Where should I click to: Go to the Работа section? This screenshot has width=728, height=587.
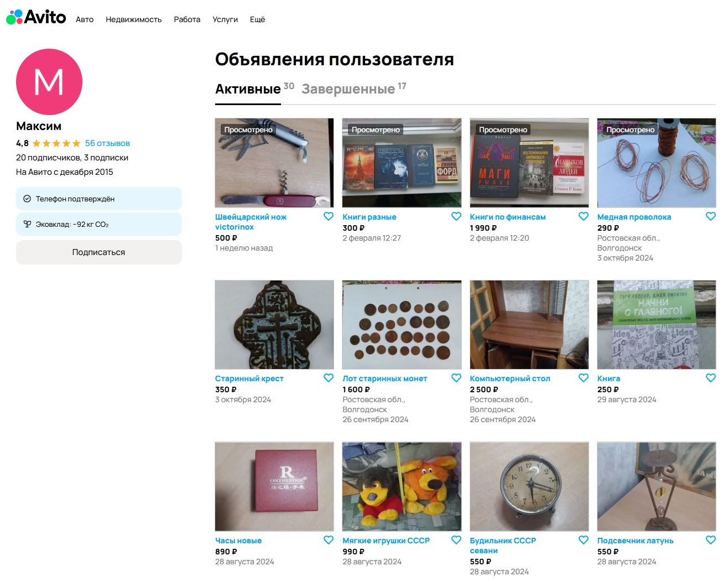pyautogui.click(x=187, y=19)
